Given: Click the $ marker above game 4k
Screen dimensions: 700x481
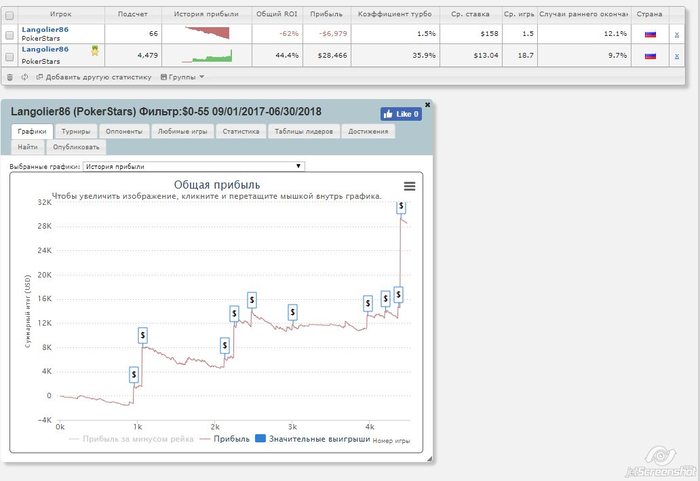Looking at the screenshot, I should point(367,304).
